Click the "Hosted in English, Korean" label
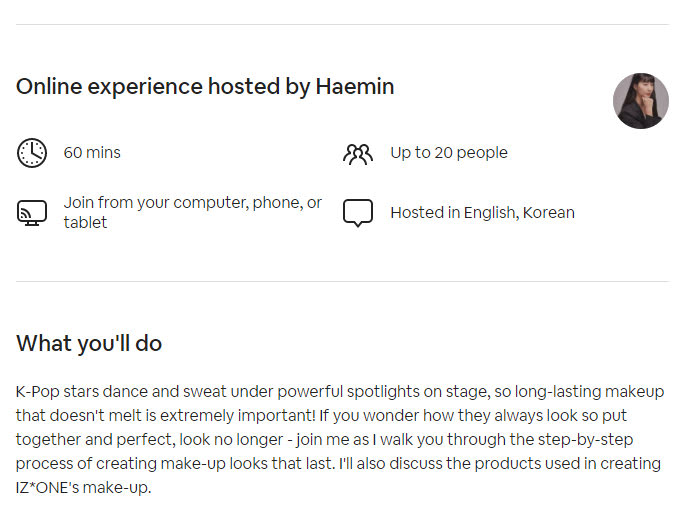The width and height of the screenshot is (691, 514). click(x=482, y=213)
